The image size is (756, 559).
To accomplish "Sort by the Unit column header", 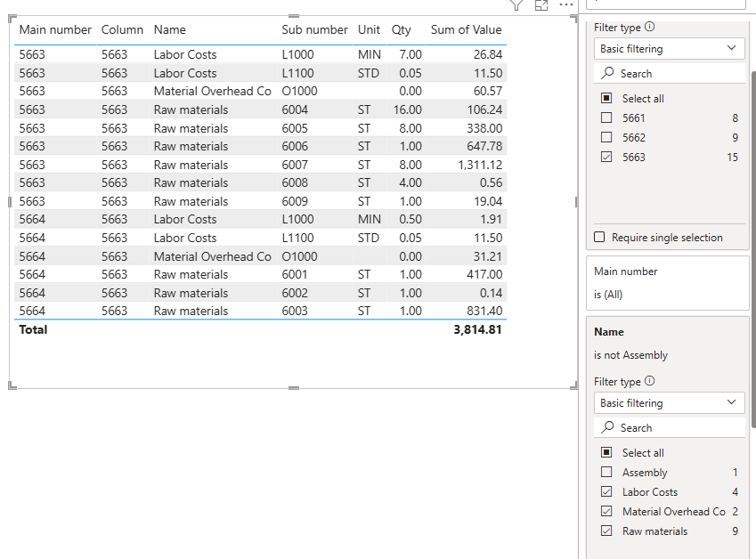I will tap(369, 30).
